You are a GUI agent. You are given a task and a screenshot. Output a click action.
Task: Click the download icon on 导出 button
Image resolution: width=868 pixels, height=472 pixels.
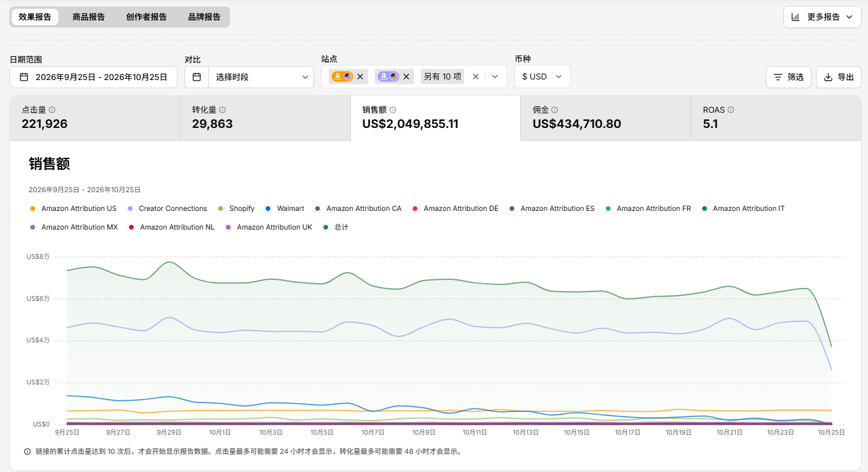tap(828, 77)
